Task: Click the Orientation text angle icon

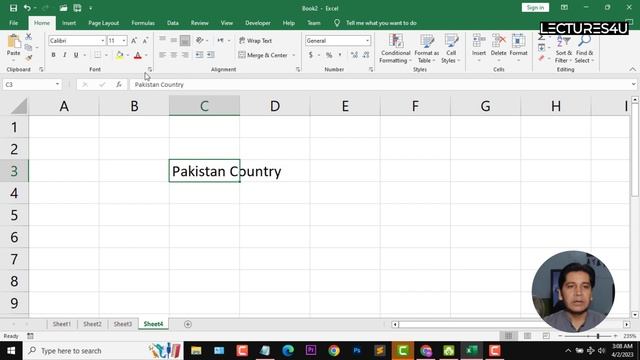Action: click(200, 40)
